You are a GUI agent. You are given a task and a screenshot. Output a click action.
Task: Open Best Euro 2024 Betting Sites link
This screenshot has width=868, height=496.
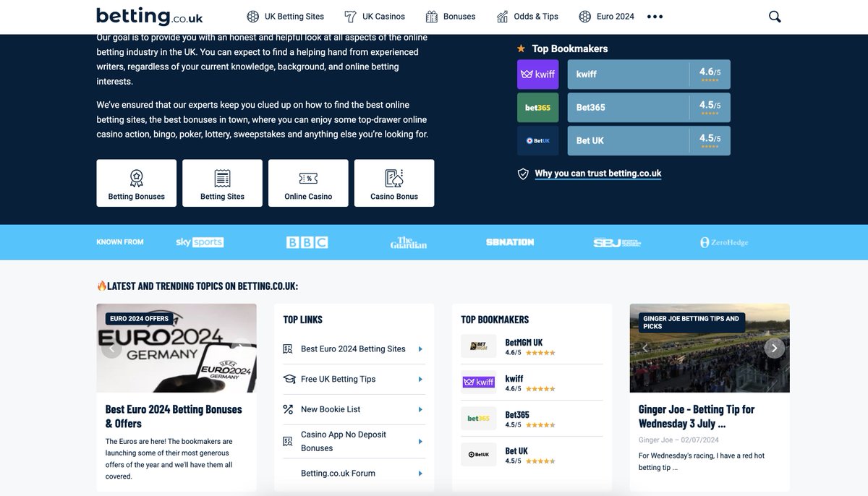[353, 349]
